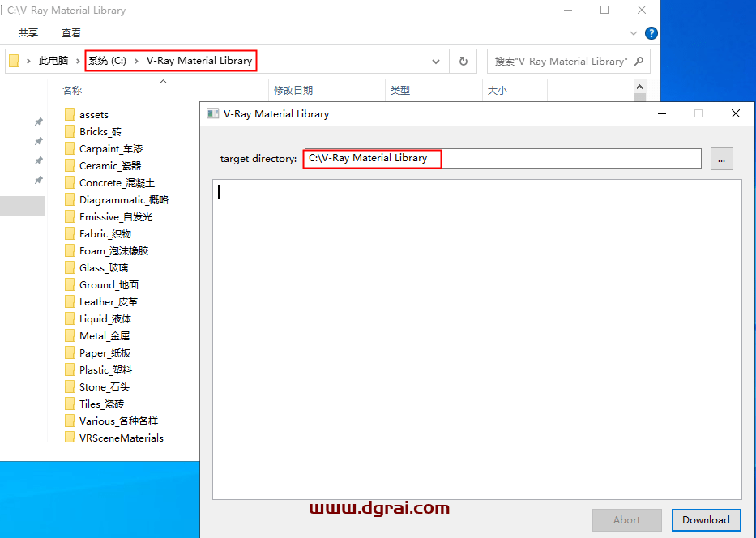Viewport: 756px width, 538px height.
Task: Sort by the 名称 column header
Action: point(72,90)
